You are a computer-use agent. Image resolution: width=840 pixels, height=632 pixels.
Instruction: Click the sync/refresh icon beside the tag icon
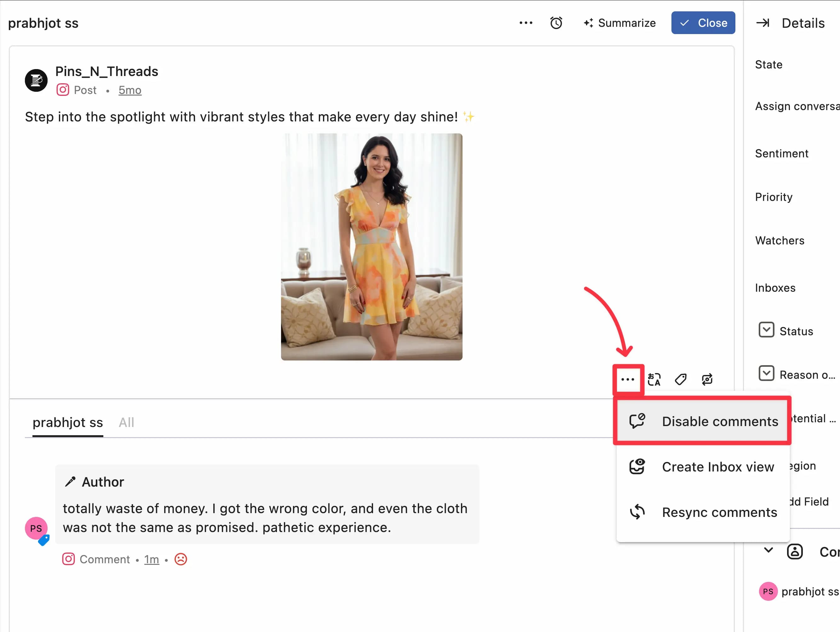(x=707, y=379)
